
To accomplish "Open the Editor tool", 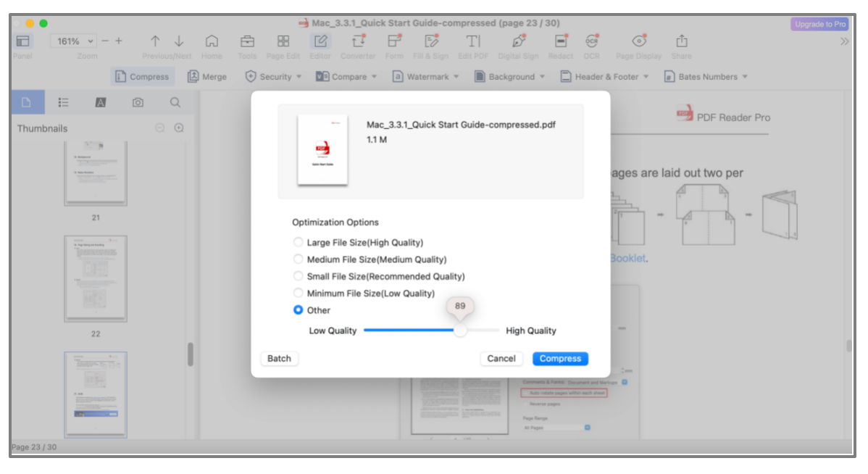I will 320,41.
